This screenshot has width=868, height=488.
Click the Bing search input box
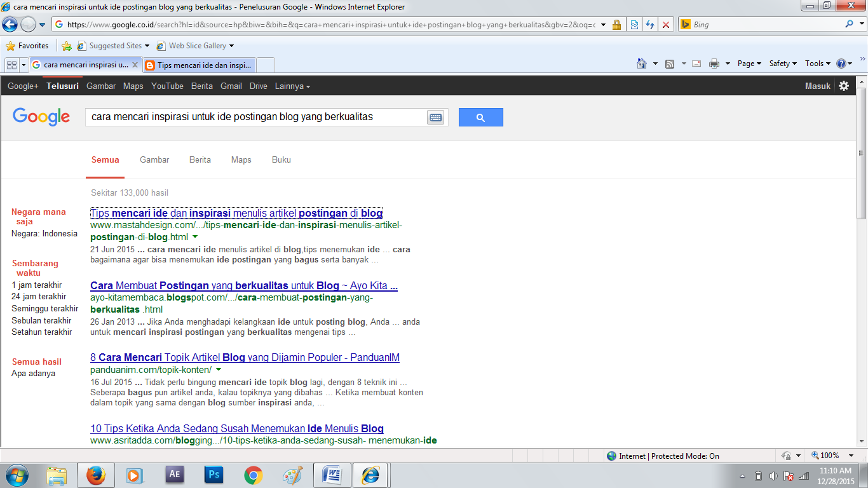(x=760, y=24)
